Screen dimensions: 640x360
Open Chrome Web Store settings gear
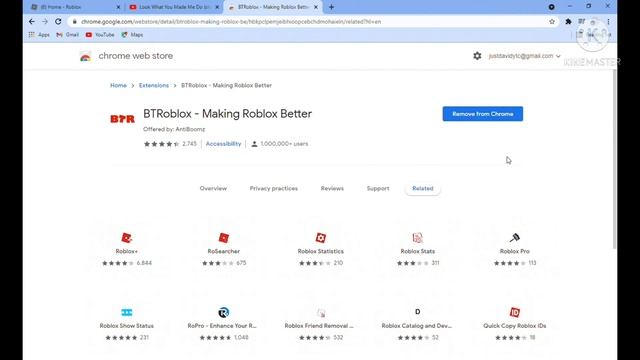coord(477,56)
